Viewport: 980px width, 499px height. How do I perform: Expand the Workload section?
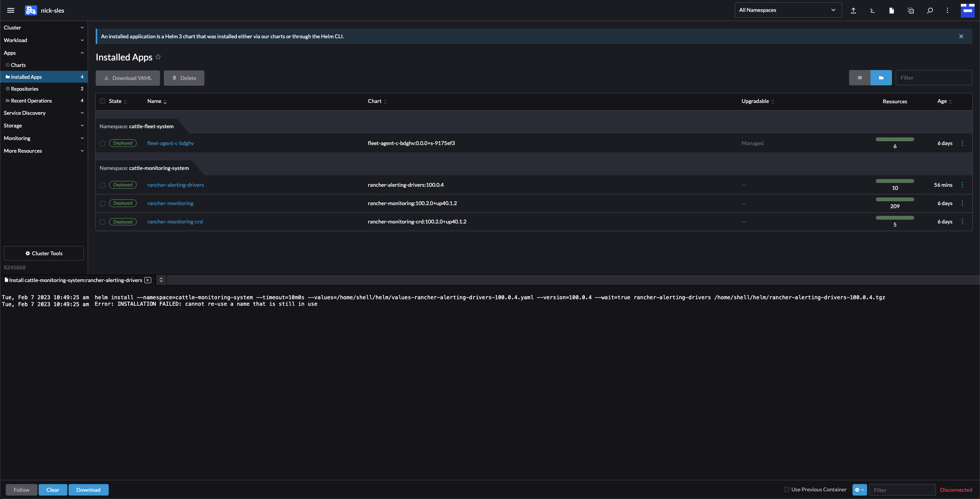[43, 40]
